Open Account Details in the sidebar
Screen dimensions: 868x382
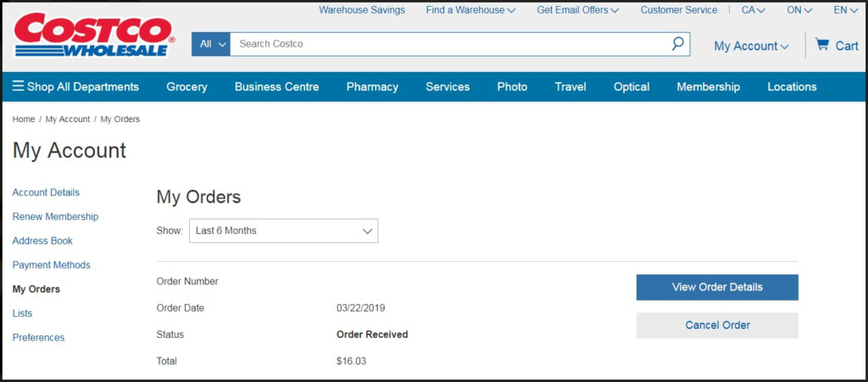click(46, 192)
